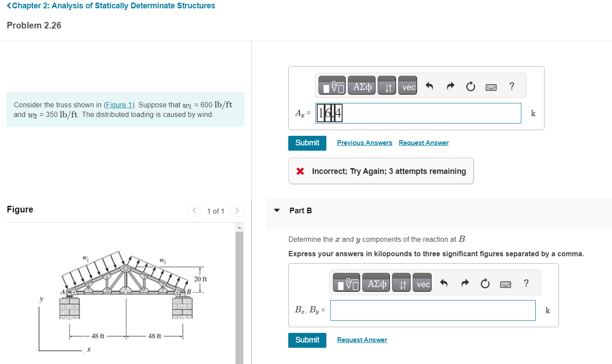Click the units arrows icon in Part B toolbar
The height and width of the screenshot is (364, 612).
[401, 283]
